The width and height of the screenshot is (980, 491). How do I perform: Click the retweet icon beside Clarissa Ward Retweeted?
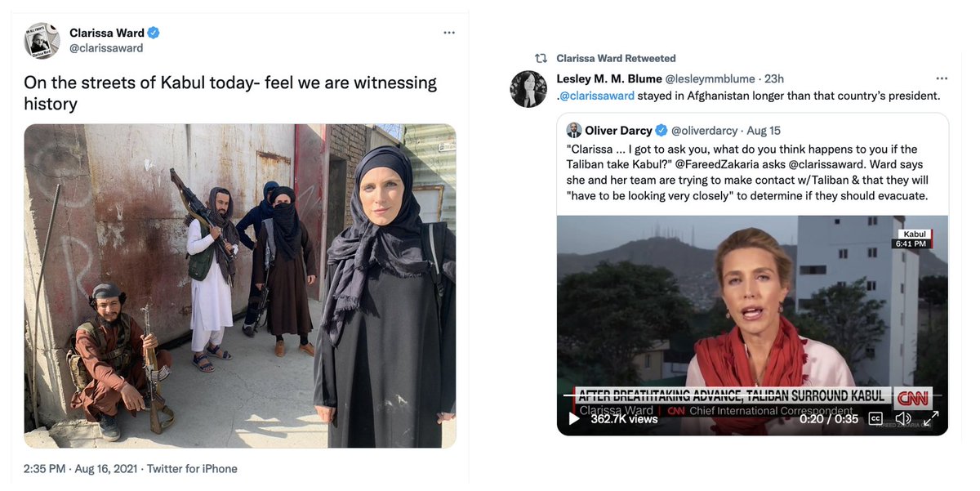(x=540, y=59)
